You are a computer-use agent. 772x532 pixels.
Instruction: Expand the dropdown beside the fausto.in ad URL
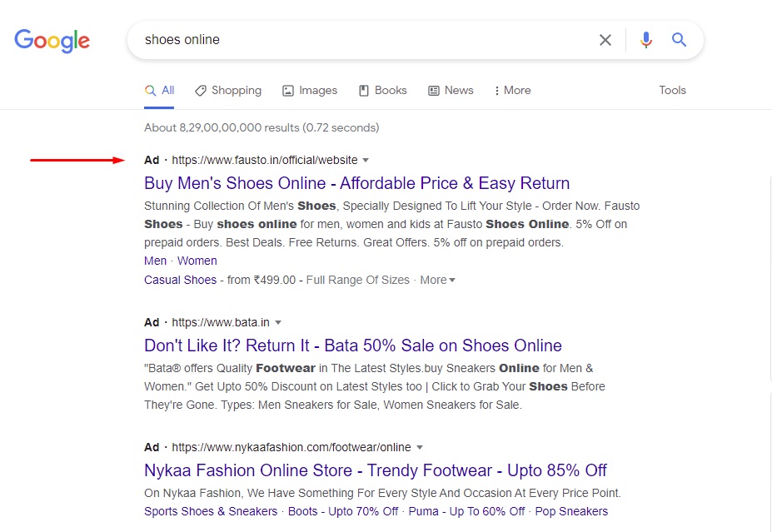pos(366,160)
